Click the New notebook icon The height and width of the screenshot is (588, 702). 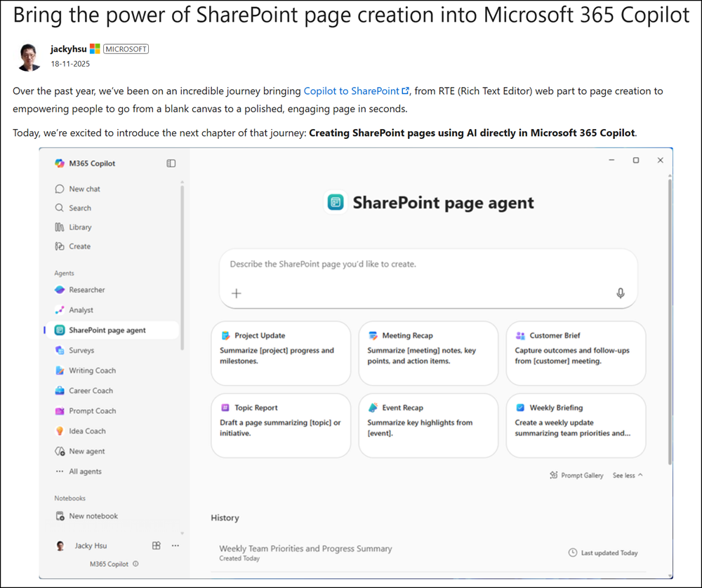60,516
